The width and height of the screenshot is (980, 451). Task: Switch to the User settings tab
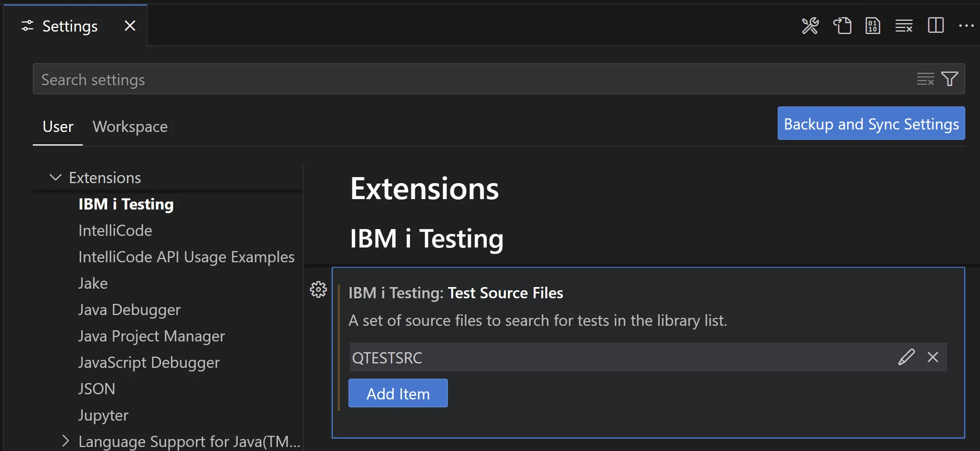(58, 127)
